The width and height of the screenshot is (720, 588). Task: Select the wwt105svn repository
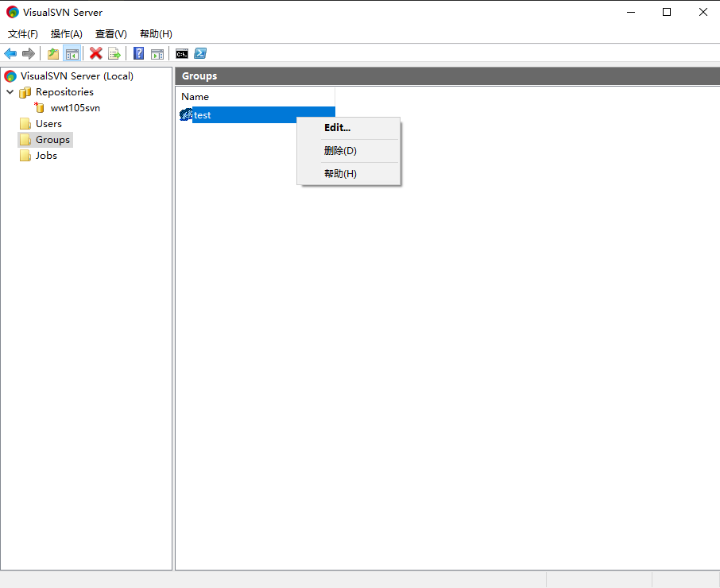[x=75, y=108]
